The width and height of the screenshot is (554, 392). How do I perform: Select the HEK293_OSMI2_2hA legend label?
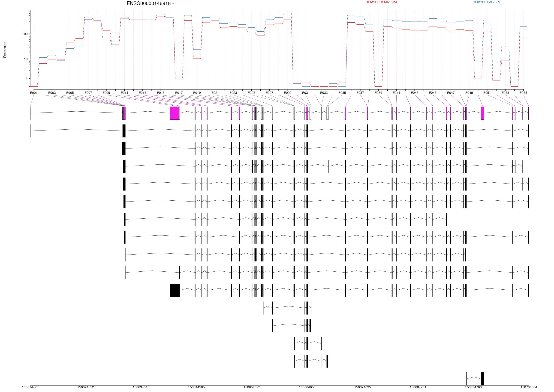(x=381, y=2)
